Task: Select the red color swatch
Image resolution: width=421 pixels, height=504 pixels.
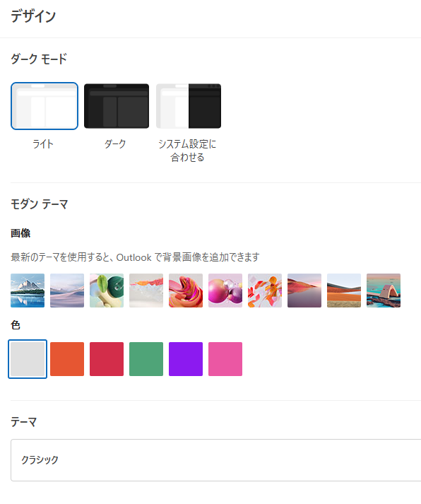Action: tap(107, 359)
